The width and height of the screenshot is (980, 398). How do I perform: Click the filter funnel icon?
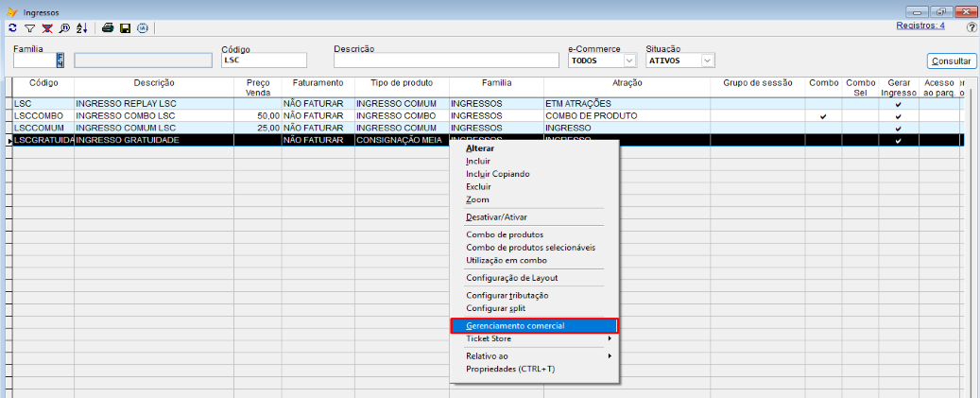click(29, 28)
